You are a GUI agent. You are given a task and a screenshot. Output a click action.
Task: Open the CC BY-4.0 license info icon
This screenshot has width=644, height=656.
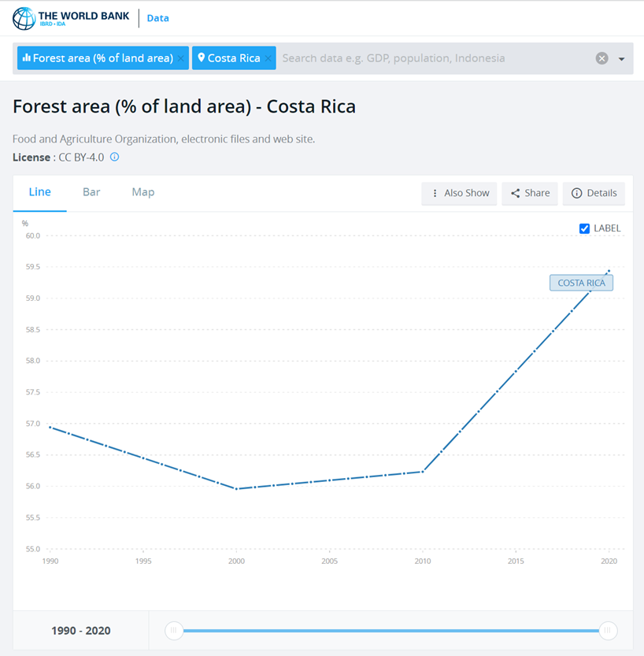(115, 157)
